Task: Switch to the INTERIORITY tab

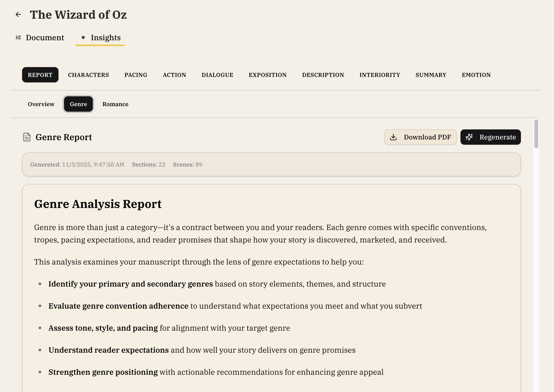Action: coord(379,75)
